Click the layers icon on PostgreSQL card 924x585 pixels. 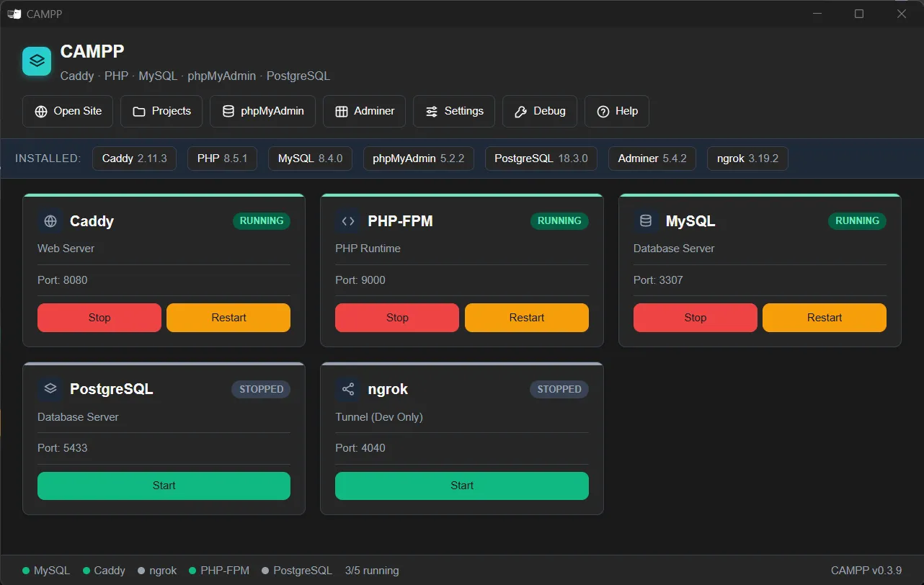(50, 389)
